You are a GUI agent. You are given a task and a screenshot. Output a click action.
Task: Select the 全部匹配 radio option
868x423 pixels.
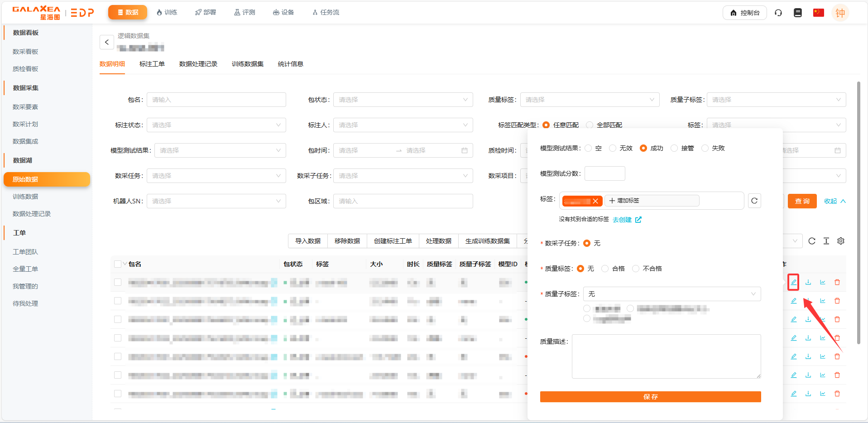(590, 125)
